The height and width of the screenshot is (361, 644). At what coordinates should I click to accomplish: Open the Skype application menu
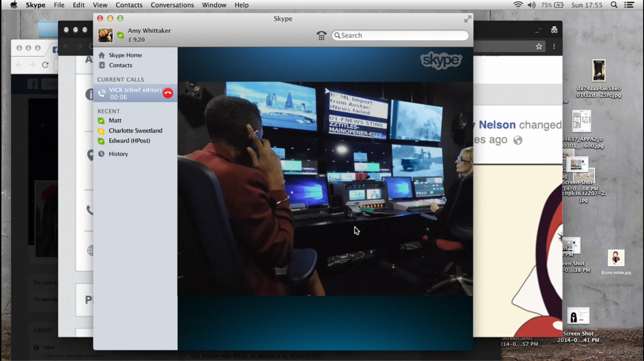[x=35, y=5]
